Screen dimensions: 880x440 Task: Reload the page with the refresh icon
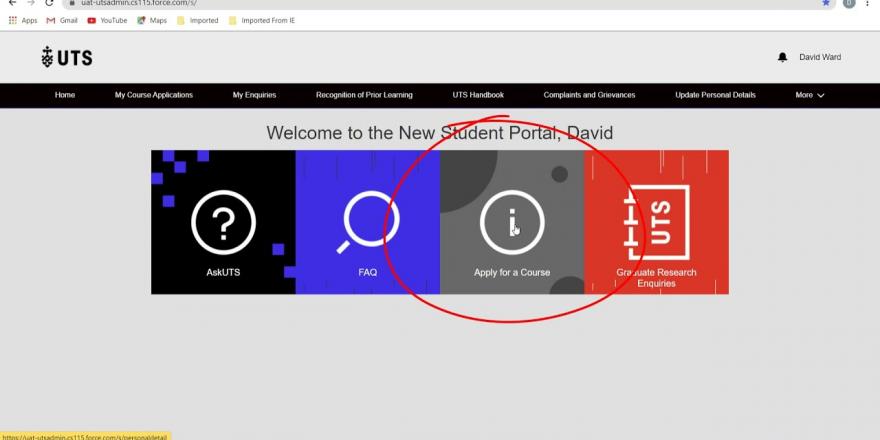point(49,3)
